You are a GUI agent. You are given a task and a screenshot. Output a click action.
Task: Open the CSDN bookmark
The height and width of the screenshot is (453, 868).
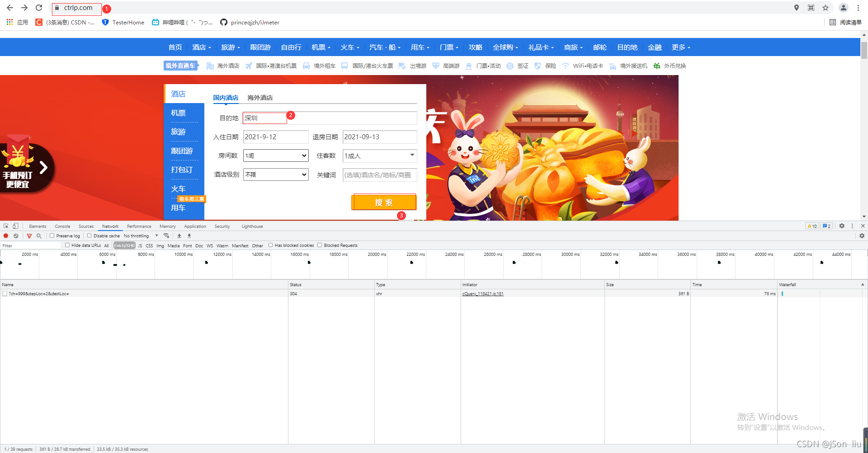point(65,22)
